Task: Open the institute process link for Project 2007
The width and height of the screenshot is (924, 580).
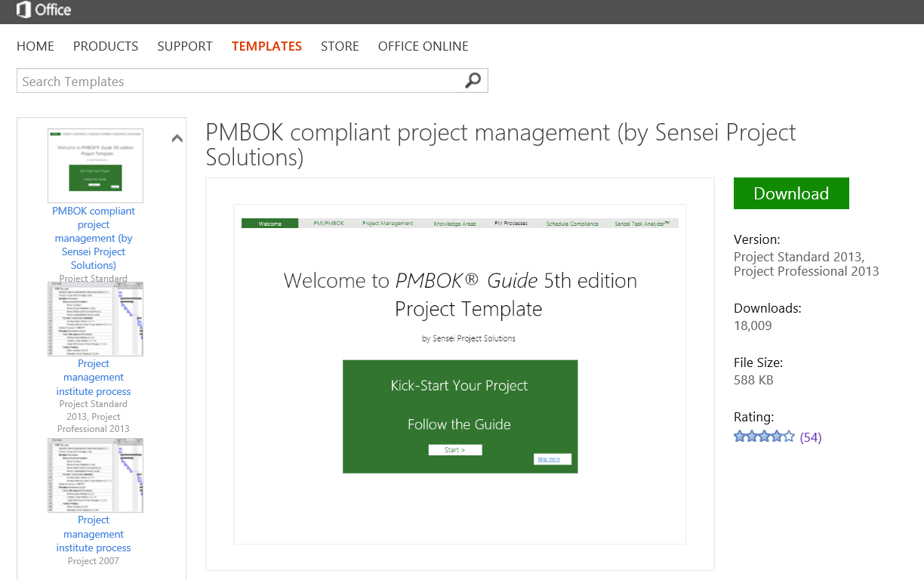Action: point(94,534)
